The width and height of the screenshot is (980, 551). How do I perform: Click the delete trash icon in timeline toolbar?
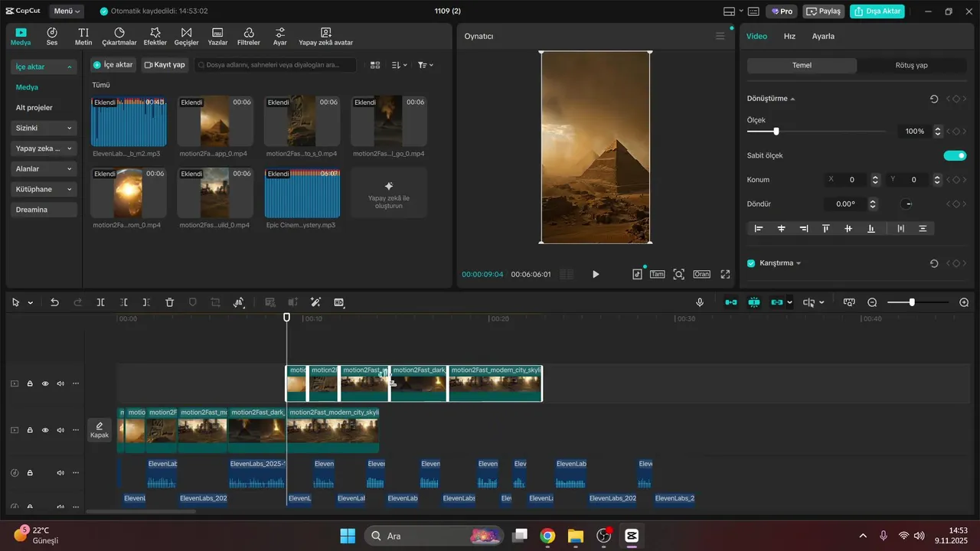[x=170, y=302]
